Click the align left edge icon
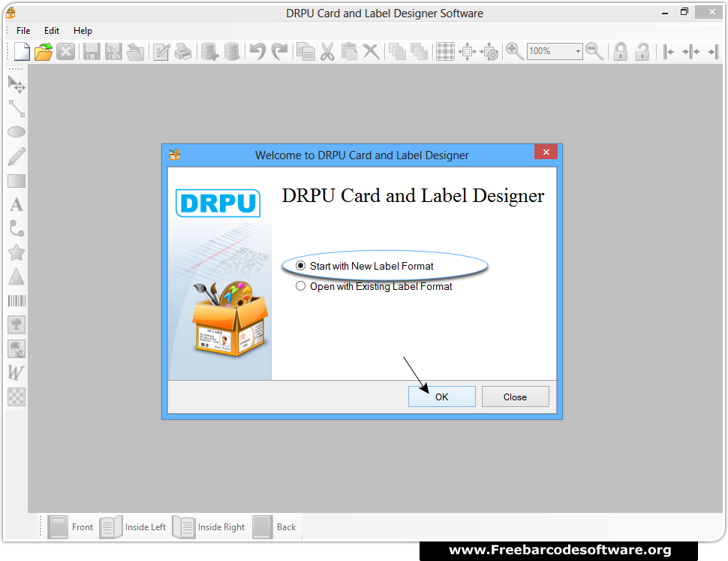The width and height of the screenshot is (728, 561). coord(669,52)
